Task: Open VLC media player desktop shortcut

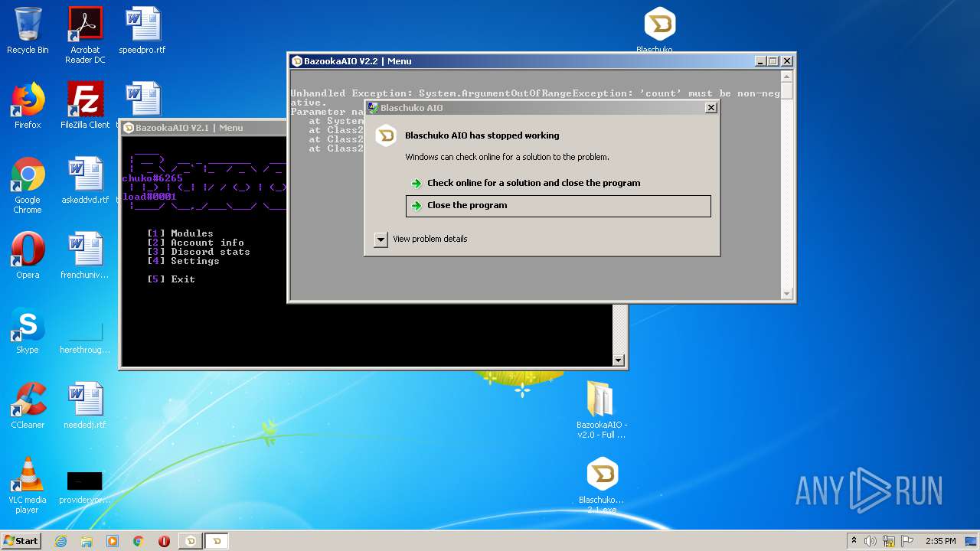Action: coord(28,485)
